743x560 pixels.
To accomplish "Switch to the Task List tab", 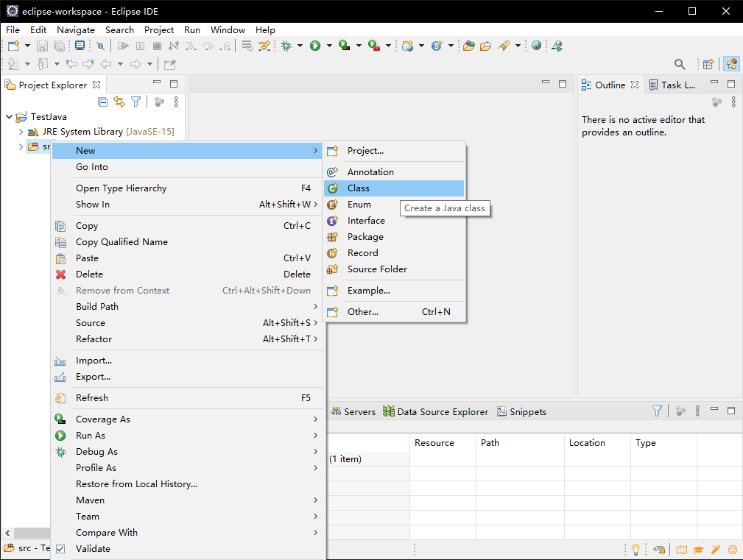I will [672, 85].
